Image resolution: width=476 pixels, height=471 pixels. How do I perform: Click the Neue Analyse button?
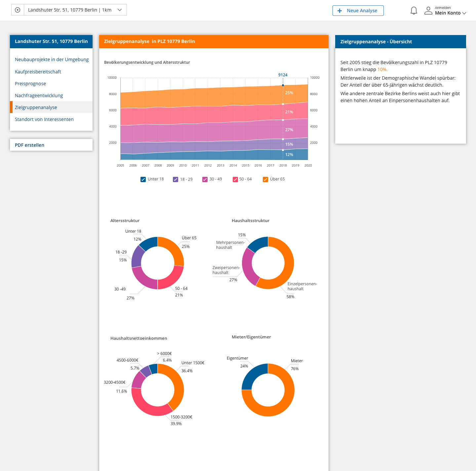point(358,11)
